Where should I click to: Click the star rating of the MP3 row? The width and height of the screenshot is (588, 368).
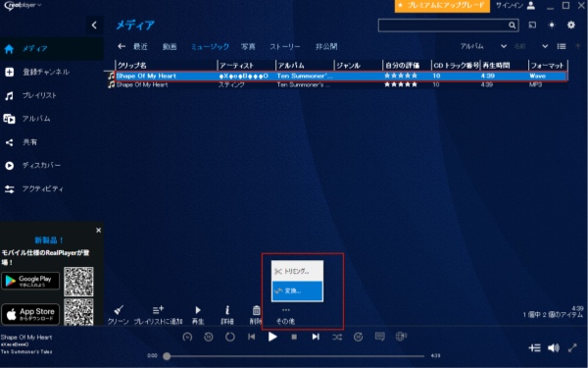(401, 84)
